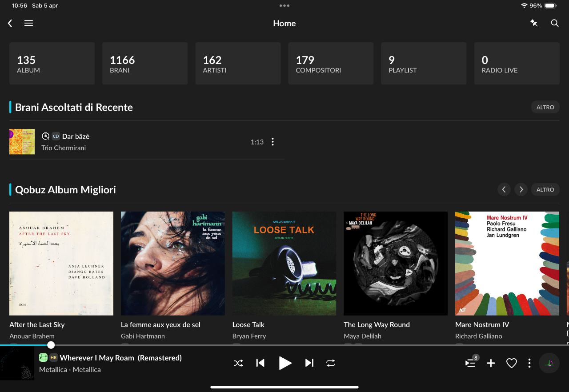The image size is (569, 392).
Task: Tap CD quality badge on Dar bâzé
Action: (56, 136)
